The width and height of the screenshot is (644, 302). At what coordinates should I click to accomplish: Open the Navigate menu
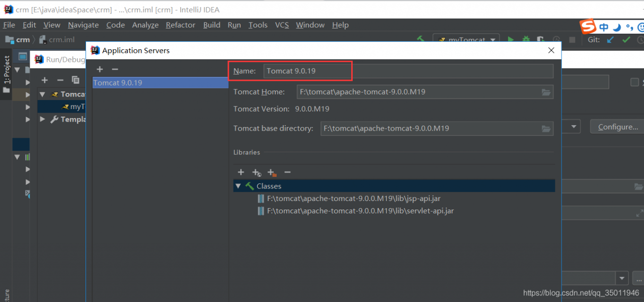[x=84, y=25]
